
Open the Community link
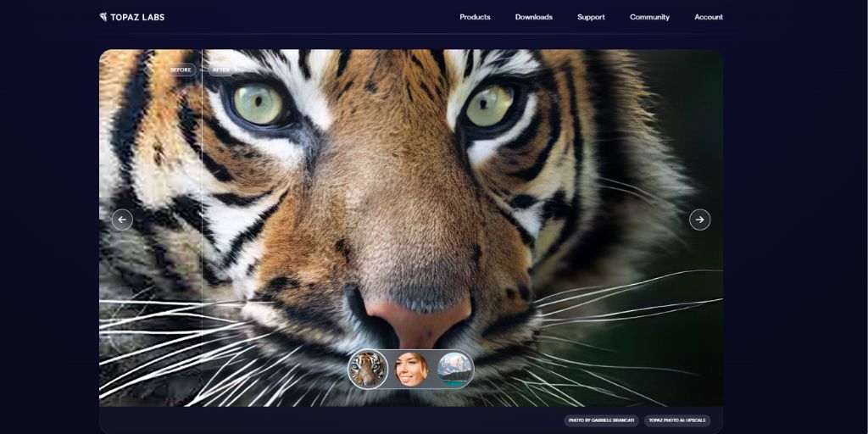click(x=649, y=17)
